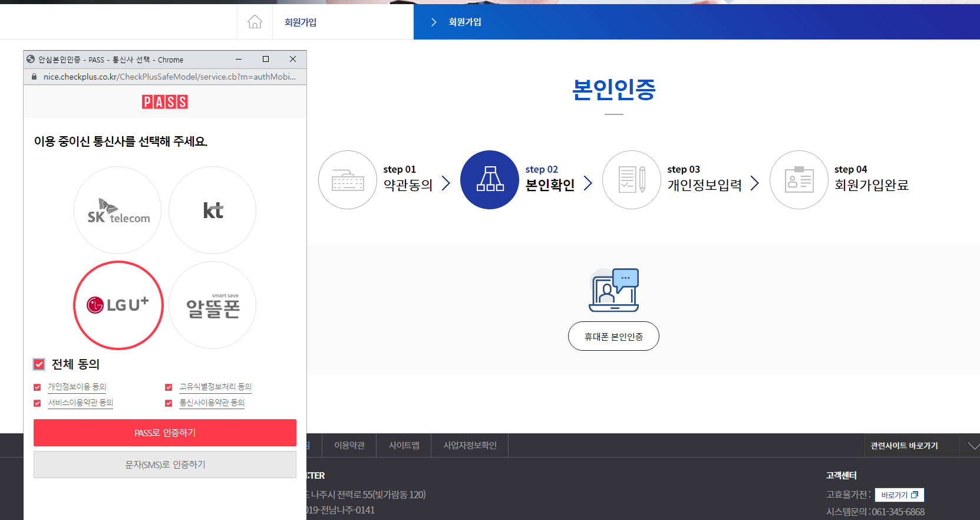The image size is (980, 520).
Task: Open 관련사이트 바로가기 menu
Action: point(905,446)
